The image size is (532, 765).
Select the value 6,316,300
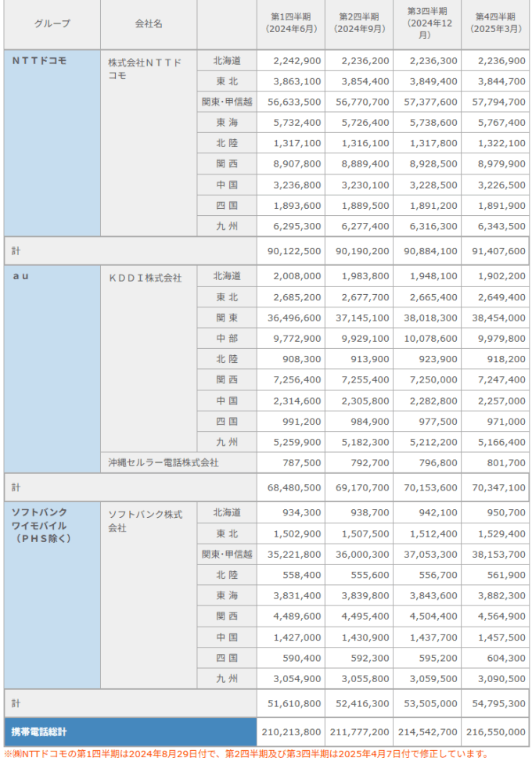[x=433, y=226]
